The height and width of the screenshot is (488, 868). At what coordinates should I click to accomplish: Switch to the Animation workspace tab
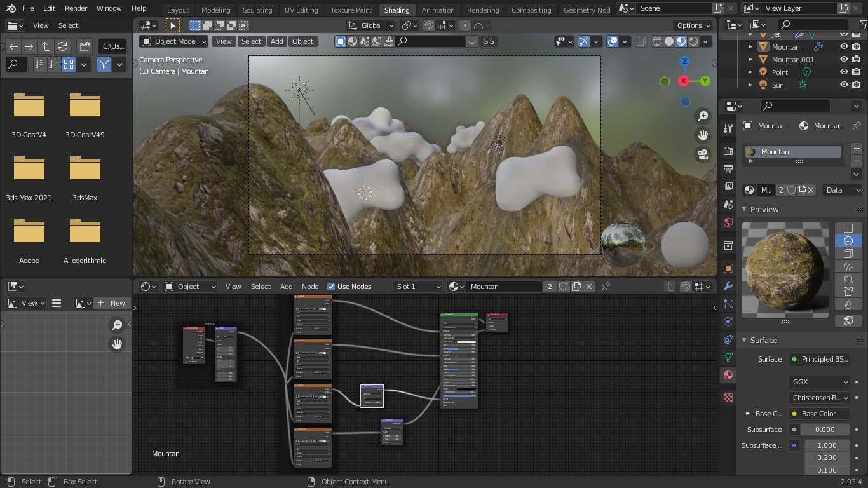tap(438, 10)
